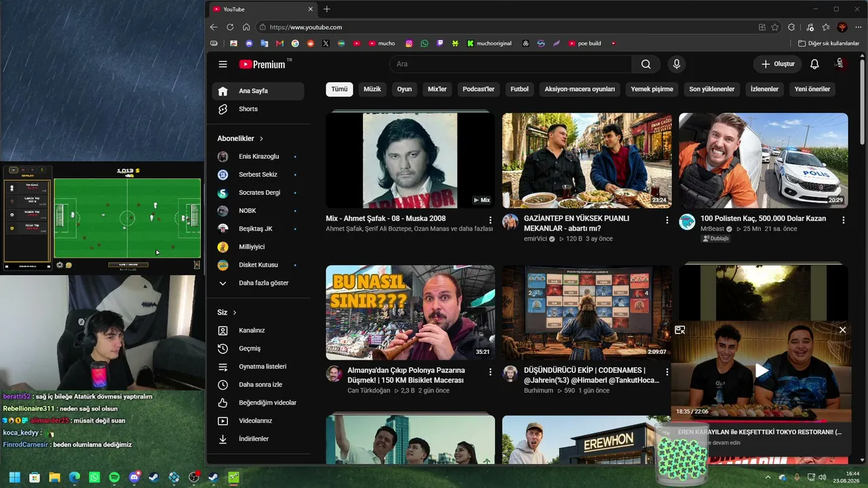
Task: Start voice search with the microphone icon
Action: (x=676, y=64)
